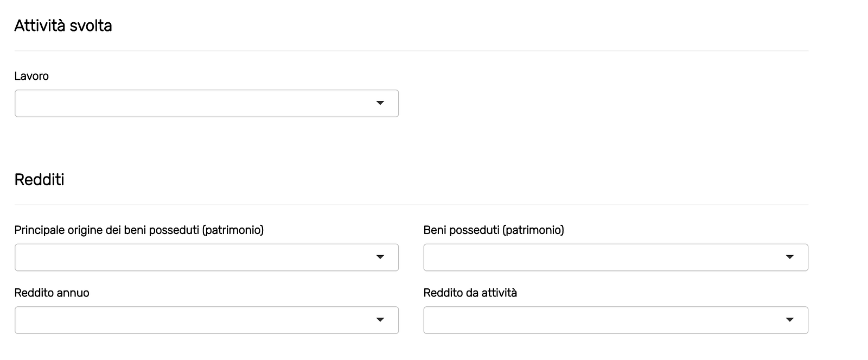Click the word '(patrimonio)' in Principale origine label

point(233,230)
